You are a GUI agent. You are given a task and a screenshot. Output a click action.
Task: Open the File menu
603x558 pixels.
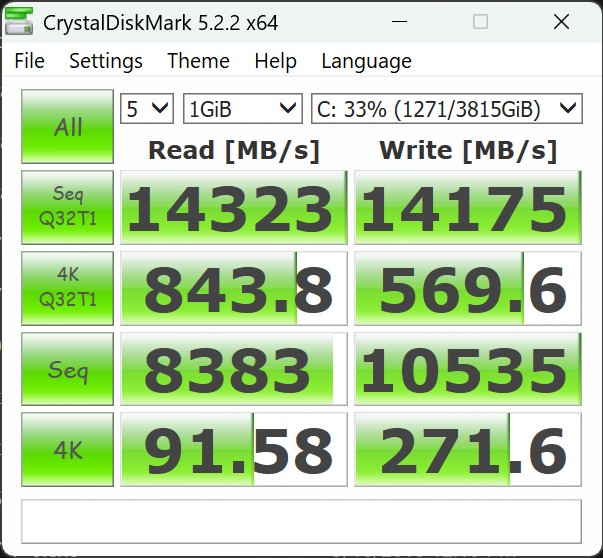tap(29, 61)
